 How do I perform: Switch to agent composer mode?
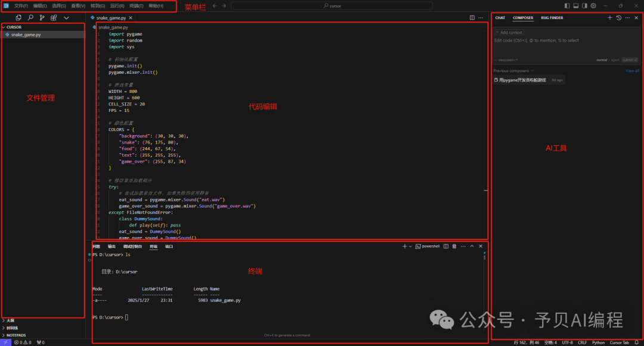pos(615,60)
